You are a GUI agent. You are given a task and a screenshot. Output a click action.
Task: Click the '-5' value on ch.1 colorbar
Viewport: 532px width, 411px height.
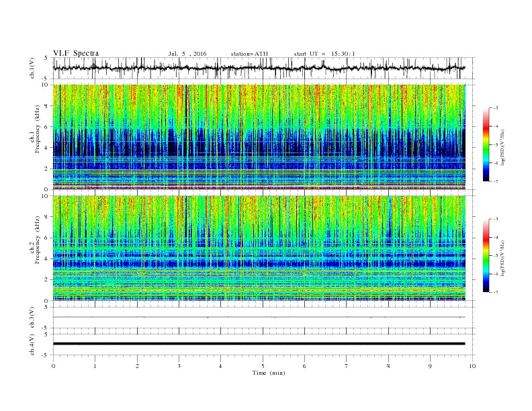(x=496, y=145)
